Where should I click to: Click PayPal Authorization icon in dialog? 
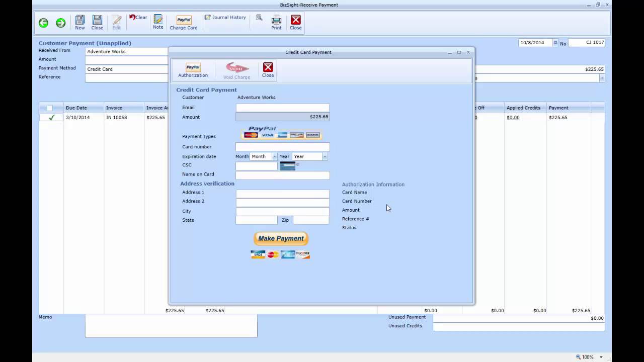(x=193, y=70)
